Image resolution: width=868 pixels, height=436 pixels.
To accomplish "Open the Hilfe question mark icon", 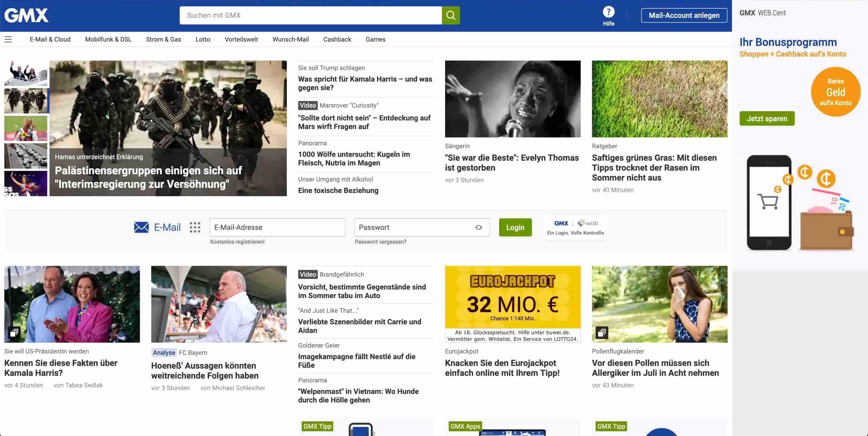I will click(609, 12).
